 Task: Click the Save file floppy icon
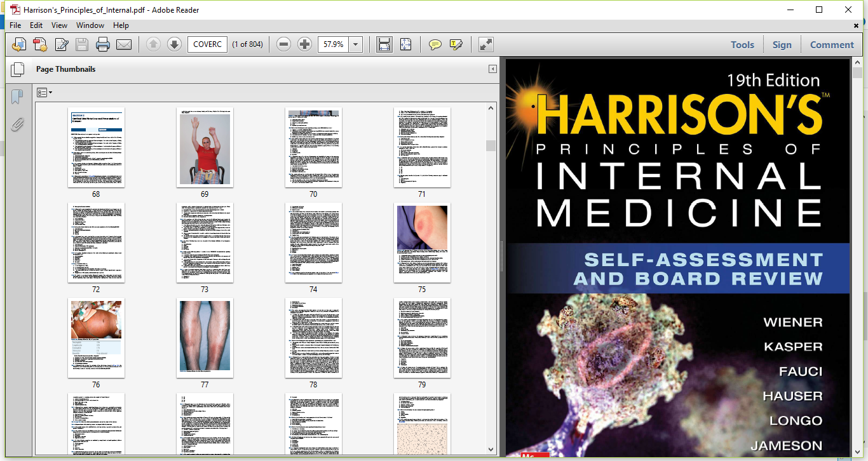click(x=82, y=44)
